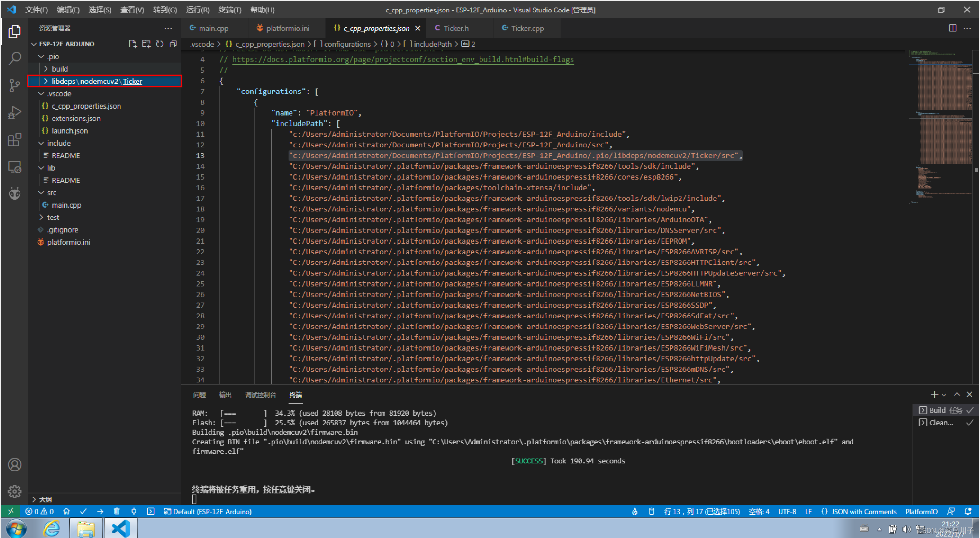Screen dimensions: 980x538
Task: Maximize the terminal panel with up chevron
Action: coord(957,394)
